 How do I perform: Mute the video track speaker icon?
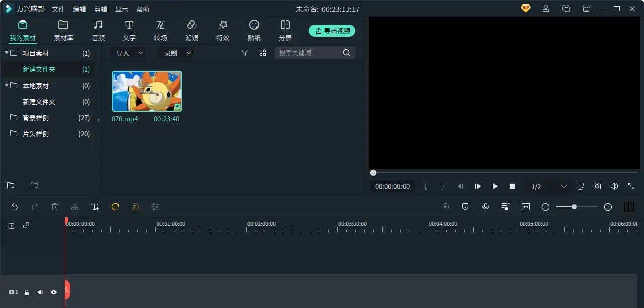[40, 292]
